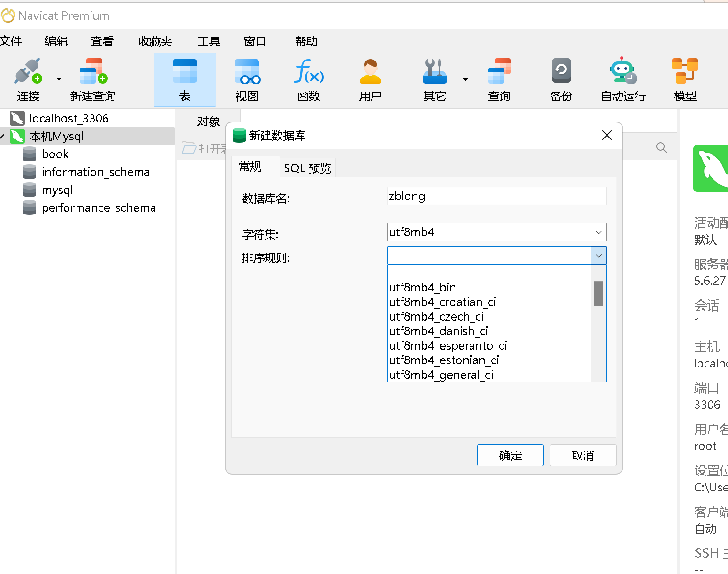This screenshot has height=574, width=728.
Task: Open the 查看 menu
Action: [102, 41]
